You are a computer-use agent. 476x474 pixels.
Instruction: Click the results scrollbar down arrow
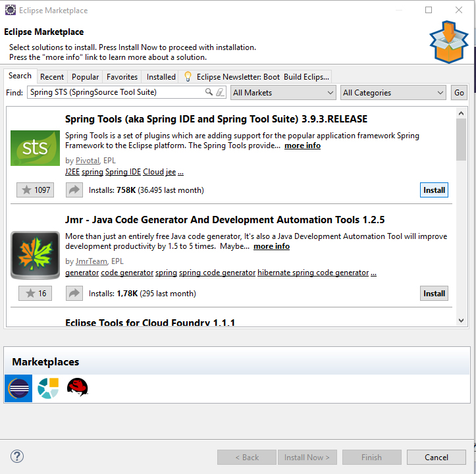(x=461, y=321)
